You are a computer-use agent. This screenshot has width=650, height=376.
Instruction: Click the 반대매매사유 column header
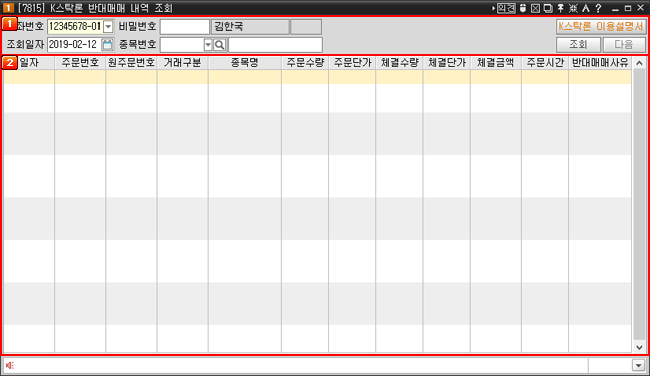point(600,63)
